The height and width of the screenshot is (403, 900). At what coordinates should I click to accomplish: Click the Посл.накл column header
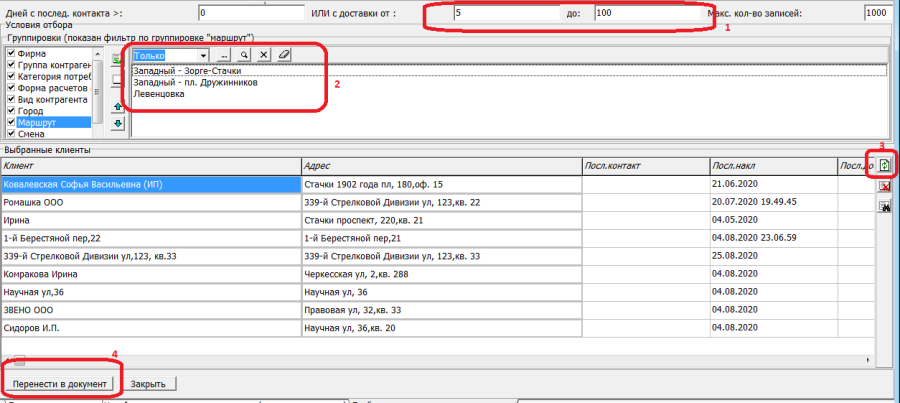click(770, 166)
